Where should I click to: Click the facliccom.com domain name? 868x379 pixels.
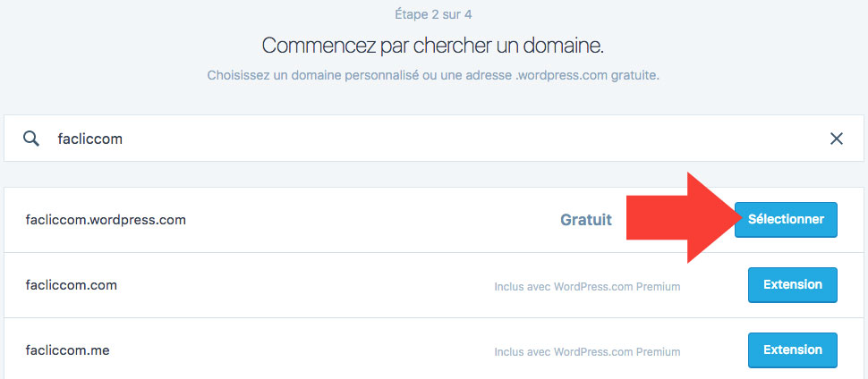[72, 285]
